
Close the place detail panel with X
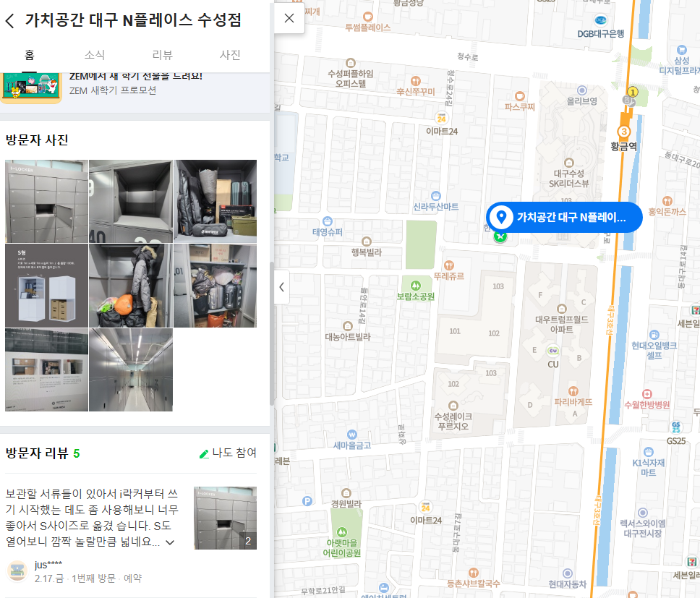coord(289,18)
